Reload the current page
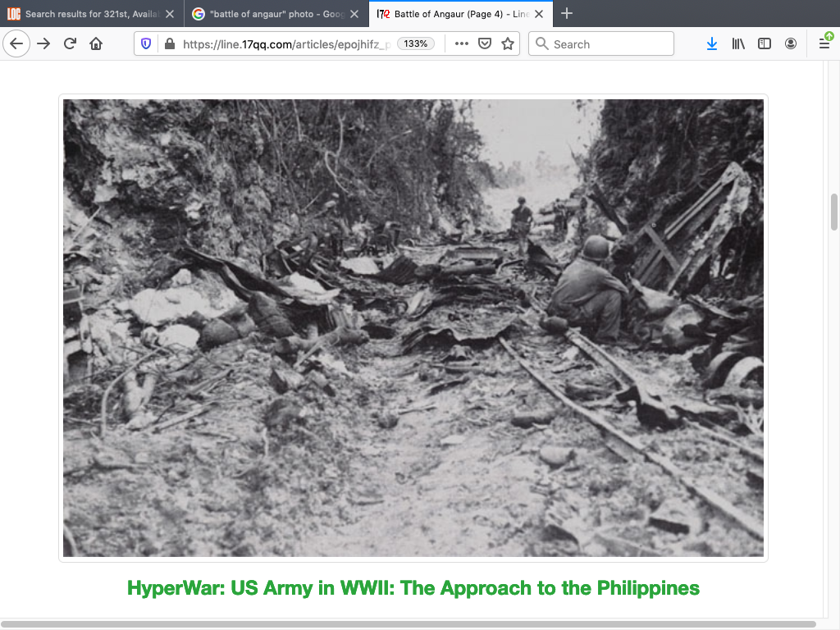This screenshot has height=630, width=840. [70, 44]
